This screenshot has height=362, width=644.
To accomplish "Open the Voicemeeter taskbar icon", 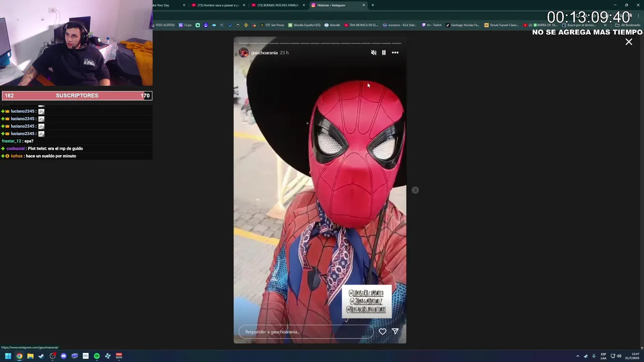I will [119, 356].
